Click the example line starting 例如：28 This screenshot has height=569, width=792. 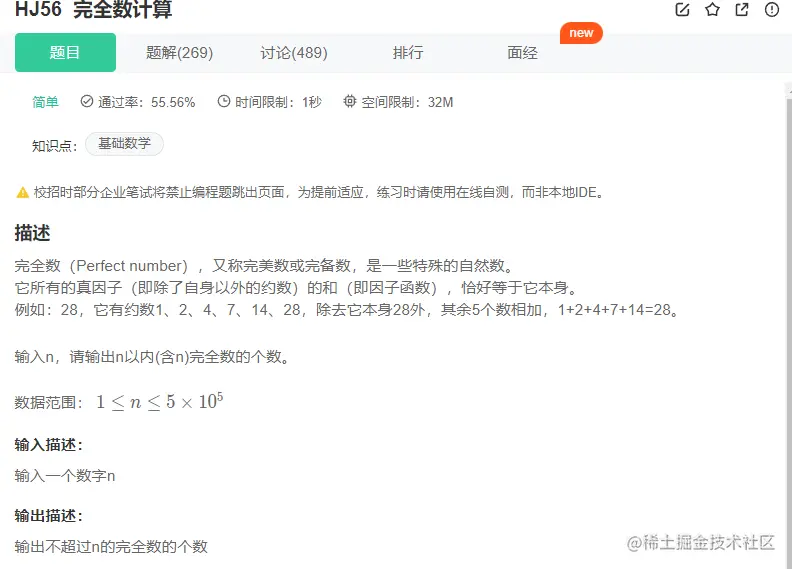coord(346,309)
